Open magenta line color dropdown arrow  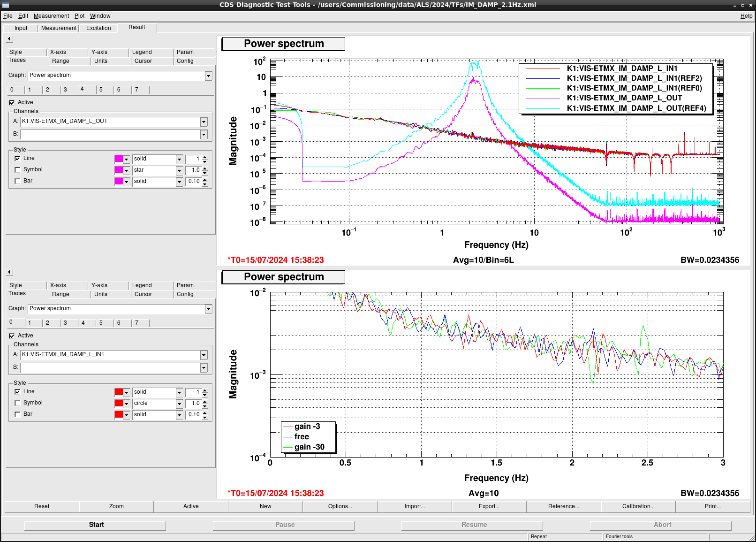point(126,159)
